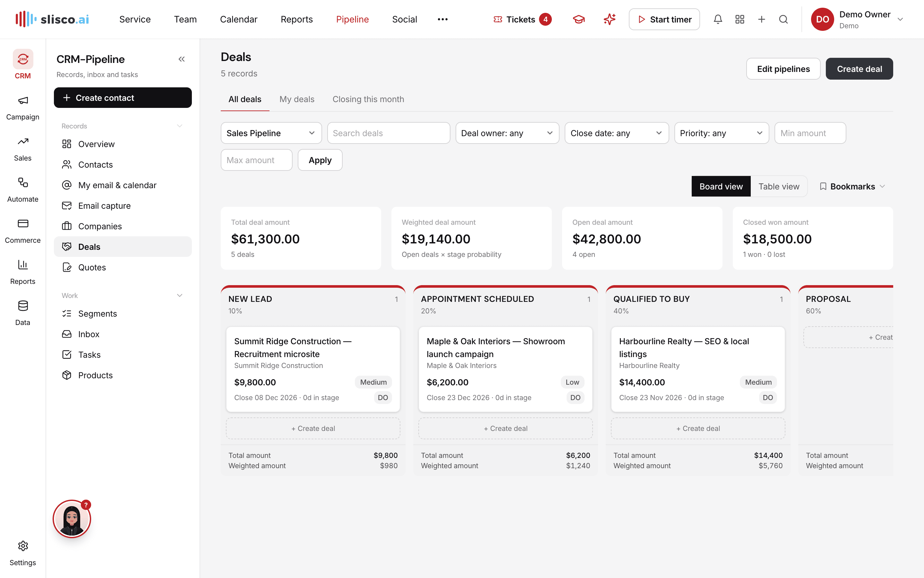Collapse the Records section
The width and height of the screenshot is (924, 578).
point(179,126)
